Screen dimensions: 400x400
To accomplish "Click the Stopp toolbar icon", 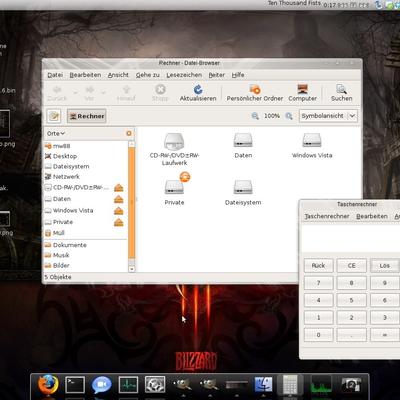I will [x=160, y=93].
